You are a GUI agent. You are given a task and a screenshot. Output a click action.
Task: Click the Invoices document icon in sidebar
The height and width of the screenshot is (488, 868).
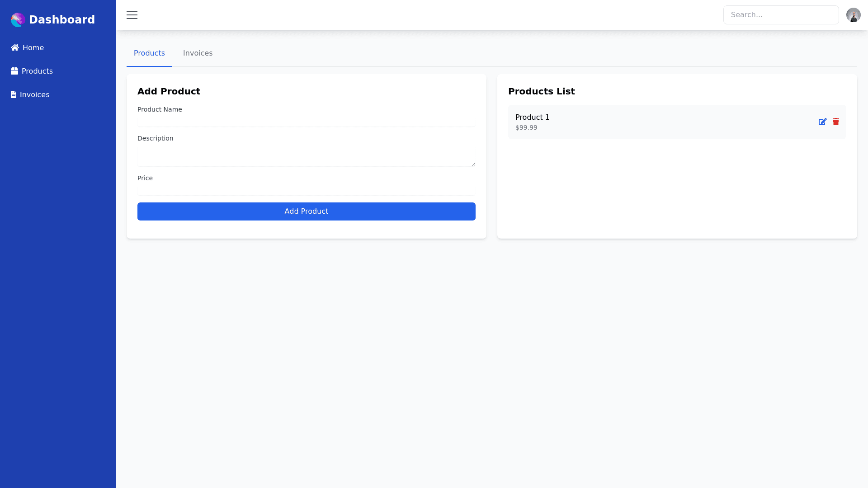(14, 94)
